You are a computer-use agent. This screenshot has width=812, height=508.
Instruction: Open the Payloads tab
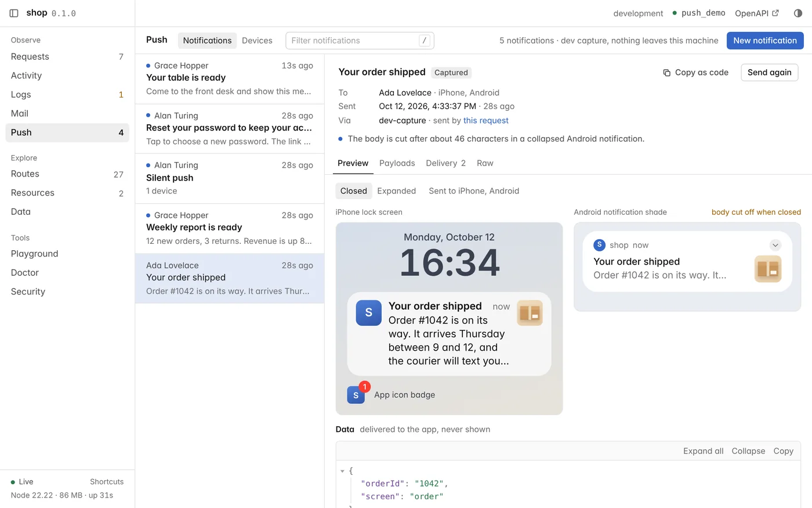[397, 163]
